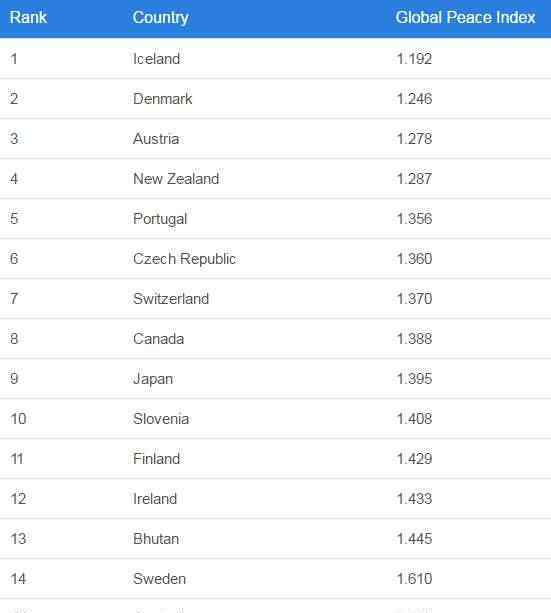The image size is (551, 613).
Task: Select the Sweden row
Action: (275, 579)
